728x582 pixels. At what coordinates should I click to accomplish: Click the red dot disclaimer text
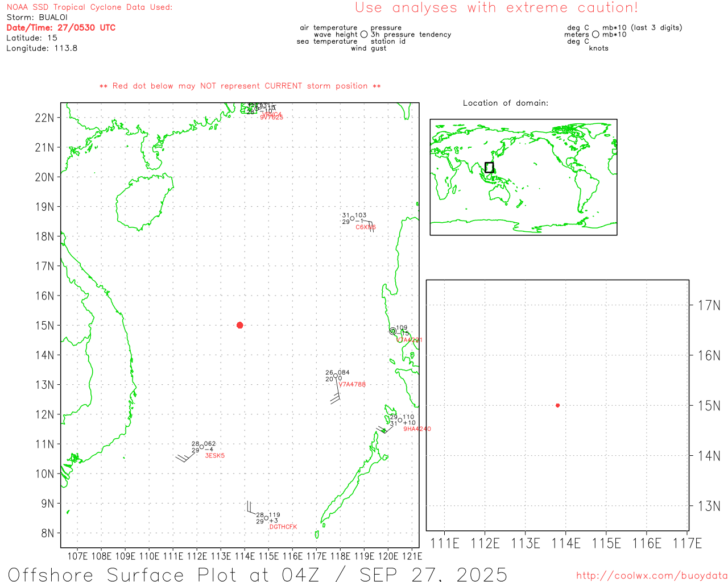click(x=240, y=86)
